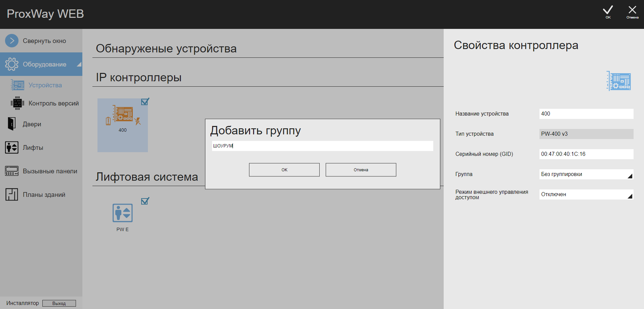Click the Лифты elevator icon in sidebar
644x309 pixels.
(12, 147)
